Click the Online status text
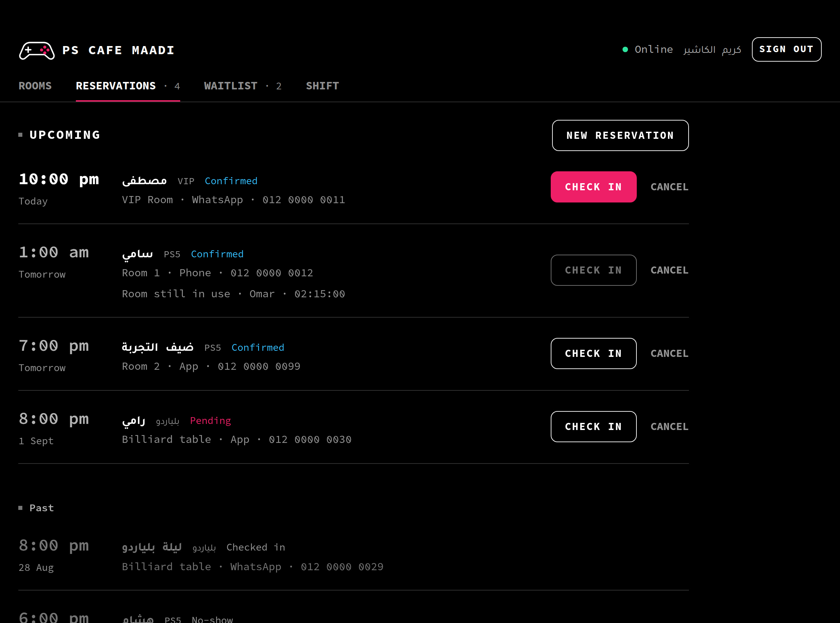Viewport: 840px width, 623px height. click(x=654, y=49)
